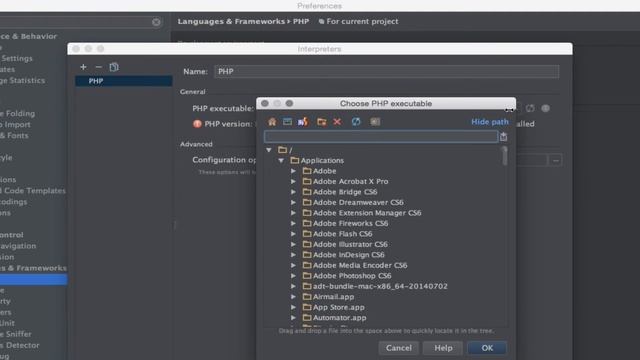640x360 pixels.
Task: Add a new interpreter with plus icon
Action: coord(83,67)
